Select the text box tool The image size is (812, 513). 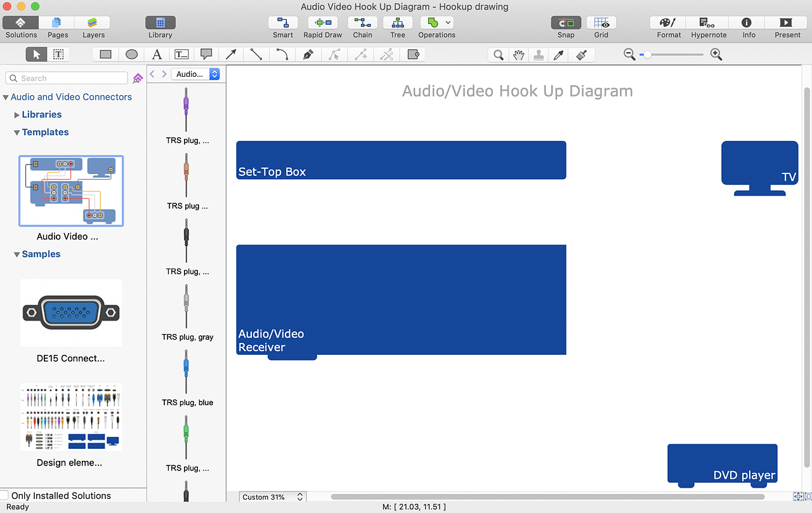181,55
